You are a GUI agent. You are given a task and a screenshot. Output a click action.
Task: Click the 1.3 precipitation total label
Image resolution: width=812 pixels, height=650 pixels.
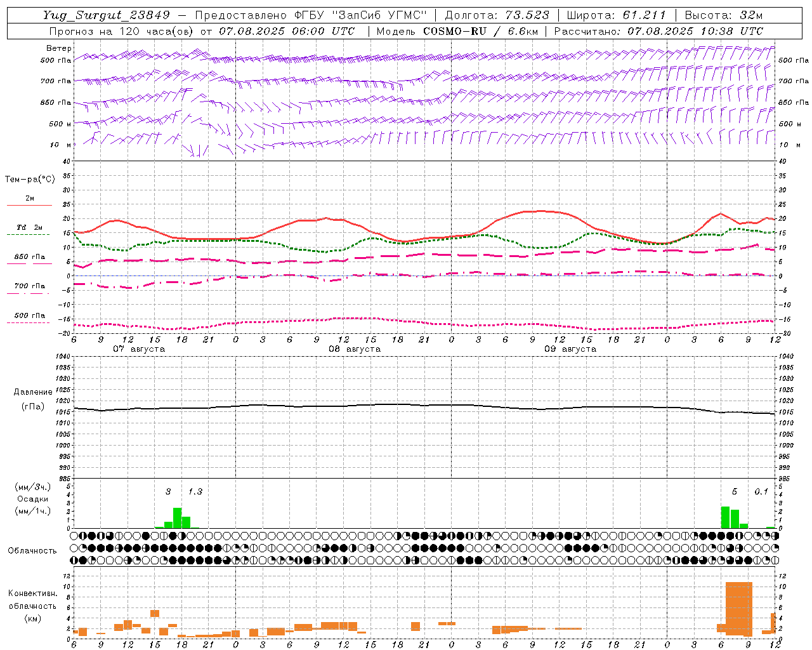coord(195,491)
